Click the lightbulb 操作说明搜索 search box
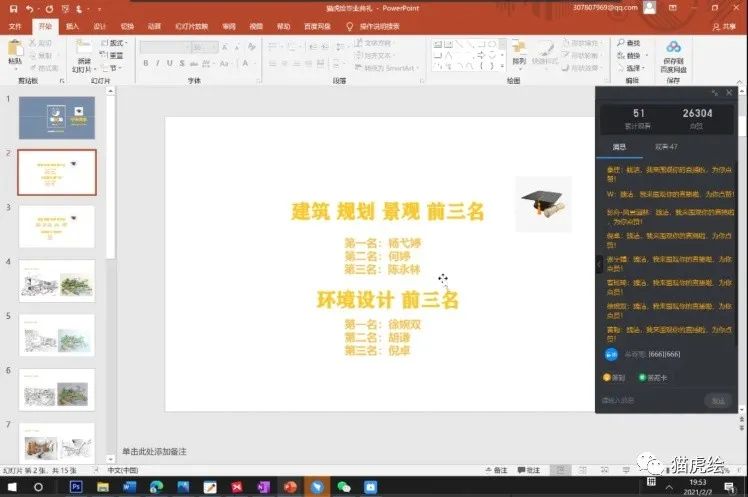 coord(374,26)
